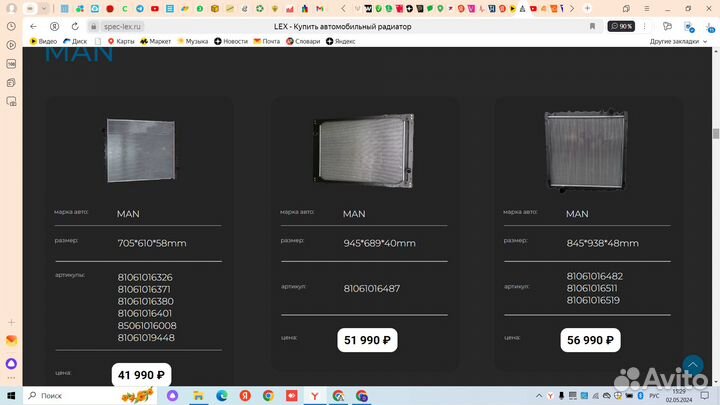Open the Почта bookmark
Screen dimensions: 720x405
[267, 41]
